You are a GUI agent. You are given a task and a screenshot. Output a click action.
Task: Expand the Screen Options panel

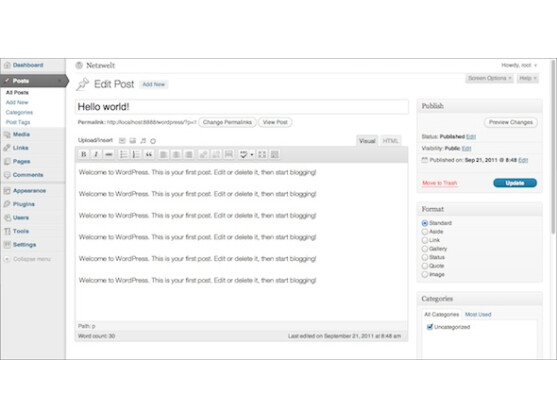(489, 78)
